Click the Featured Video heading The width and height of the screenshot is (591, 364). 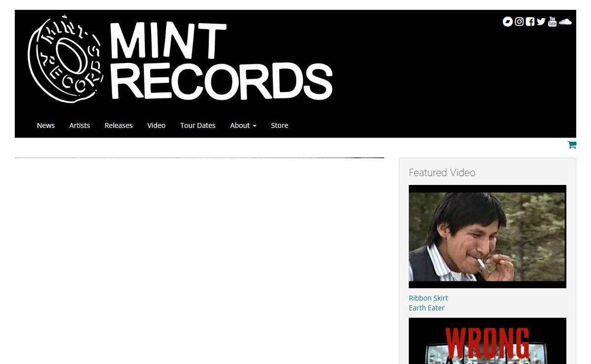coord(442,173)
